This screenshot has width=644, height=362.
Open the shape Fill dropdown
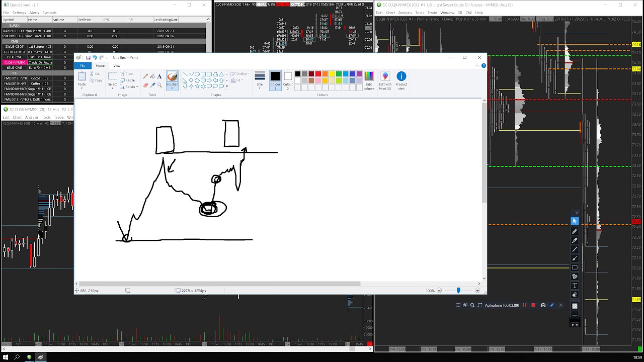pos(237,80)
